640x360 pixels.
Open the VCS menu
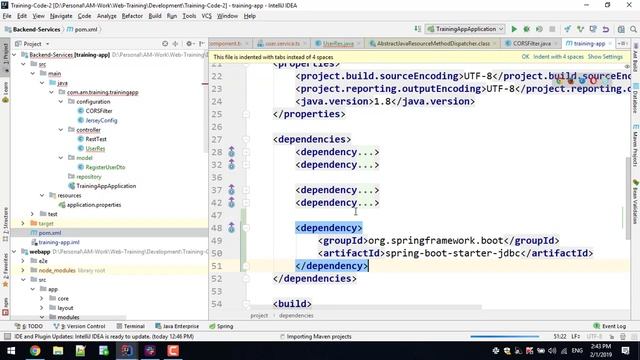click(207, 16)
